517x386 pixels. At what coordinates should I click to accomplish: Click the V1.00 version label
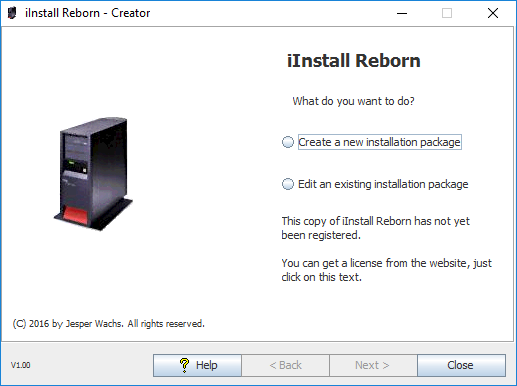(21, 365)
